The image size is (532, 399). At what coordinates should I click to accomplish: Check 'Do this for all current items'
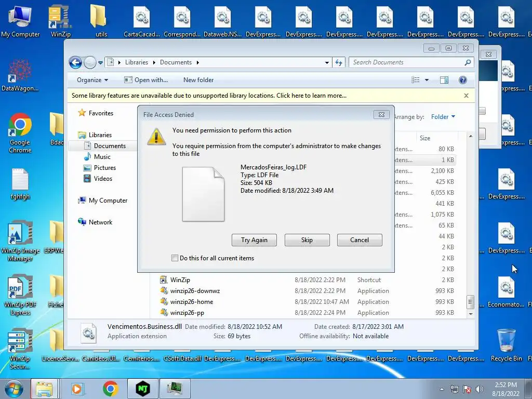tap(175, 258)
